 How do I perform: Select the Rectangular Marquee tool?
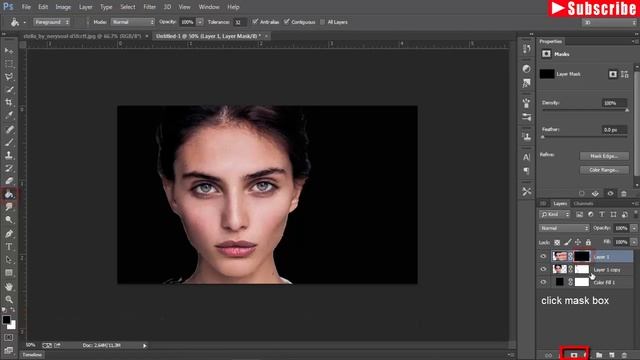tap(9, 64)
